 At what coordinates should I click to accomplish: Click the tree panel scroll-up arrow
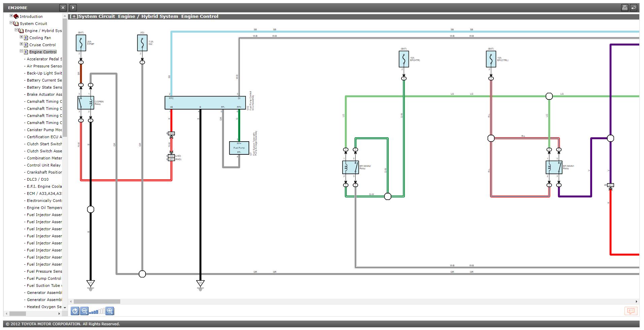click(x=65, y=16)
